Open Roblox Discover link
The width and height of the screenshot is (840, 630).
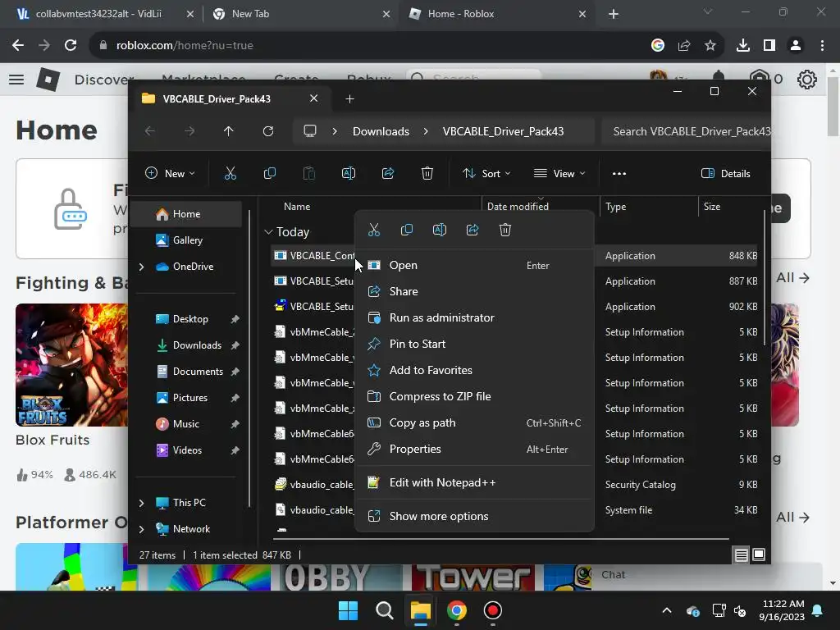(104, 80)
